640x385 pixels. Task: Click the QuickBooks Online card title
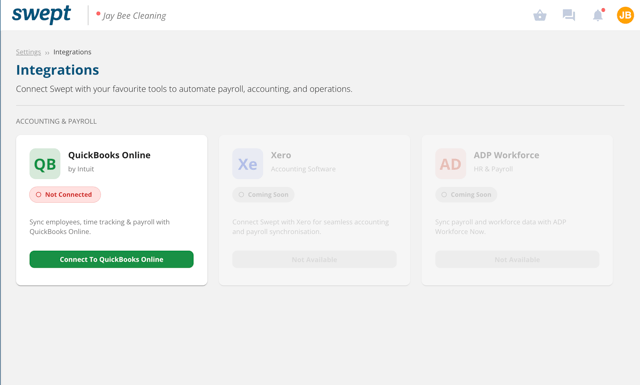tap(109, 155)
